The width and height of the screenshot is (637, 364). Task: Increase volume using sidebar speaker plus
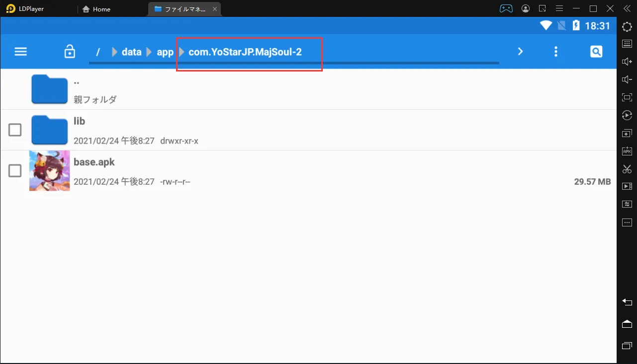tap(627, 62)
